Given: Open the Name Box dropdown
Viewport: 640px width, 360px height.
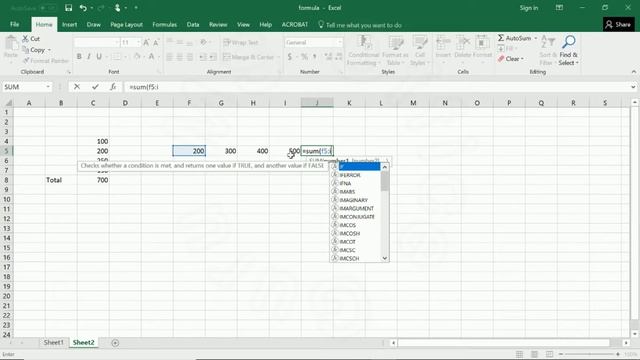Looking at the screenshot, I should point(48,87).
